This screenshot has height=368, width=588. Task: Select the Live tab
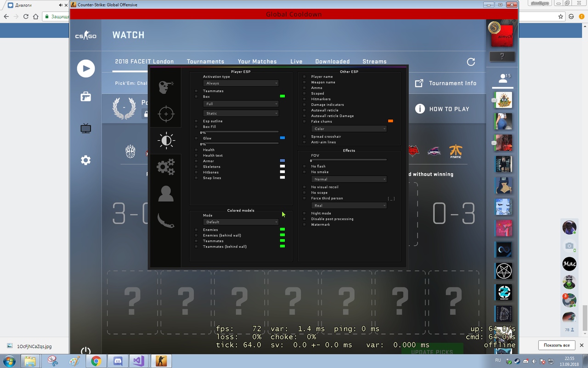(x=296, y=62)
